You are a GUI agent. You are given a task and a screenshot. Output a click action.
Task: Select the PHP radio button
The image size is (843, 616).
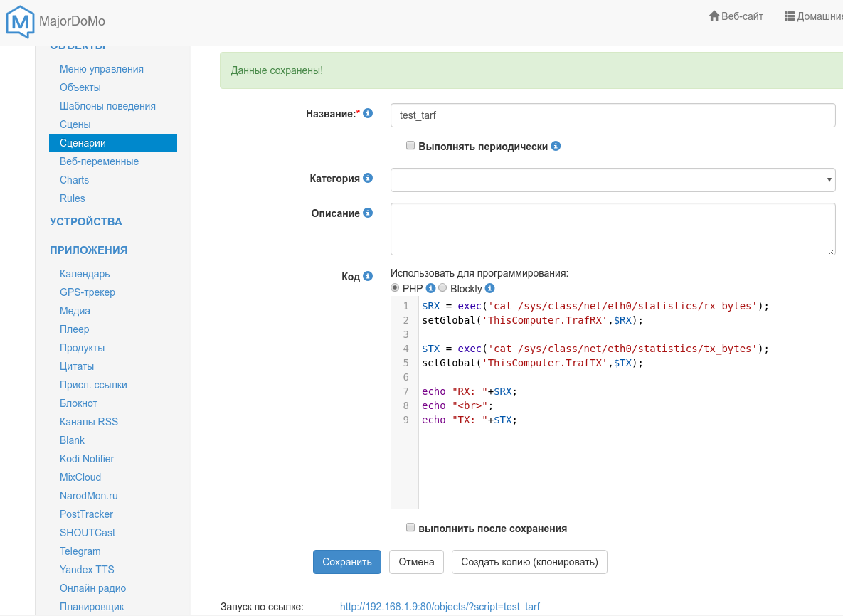(395, 288)
